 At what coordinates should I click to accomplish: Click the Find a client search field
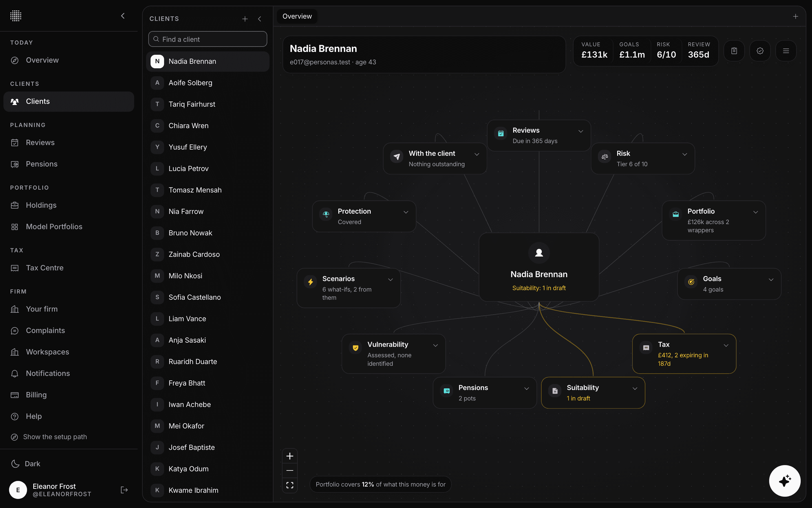click(208, 39)
